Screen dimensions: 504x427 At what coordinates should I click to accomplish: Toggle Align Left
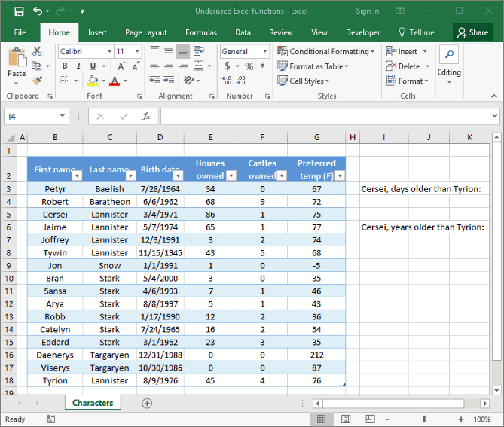coord(154,66)
